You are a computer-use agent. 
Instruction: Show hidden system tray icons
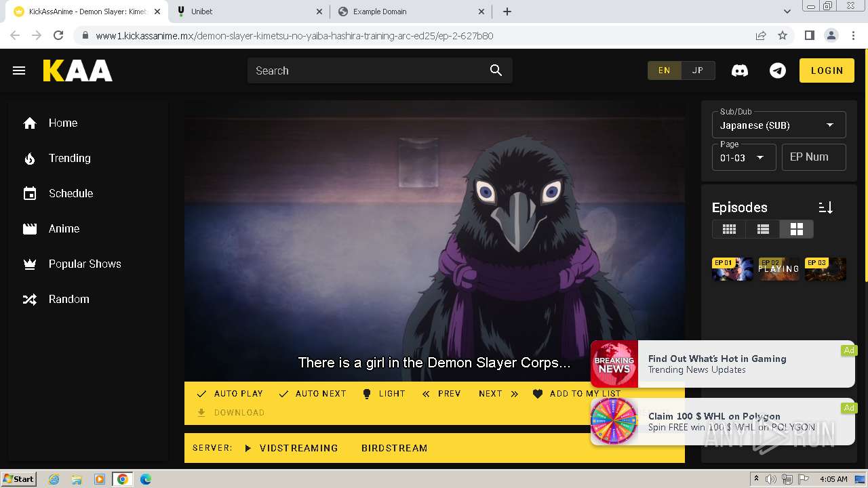tap(756, 479)
